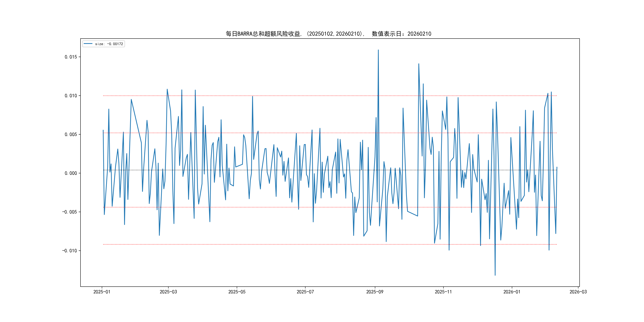The image size is (644, 322).
Task: Click the 0.005 y-axis tick label
Action: [x=71, y=135]
